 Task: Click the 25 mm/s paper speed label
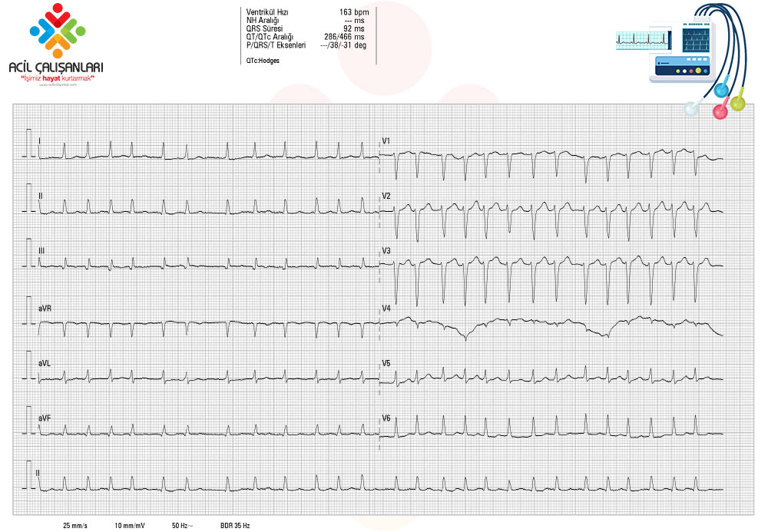[x=75, y=526]
